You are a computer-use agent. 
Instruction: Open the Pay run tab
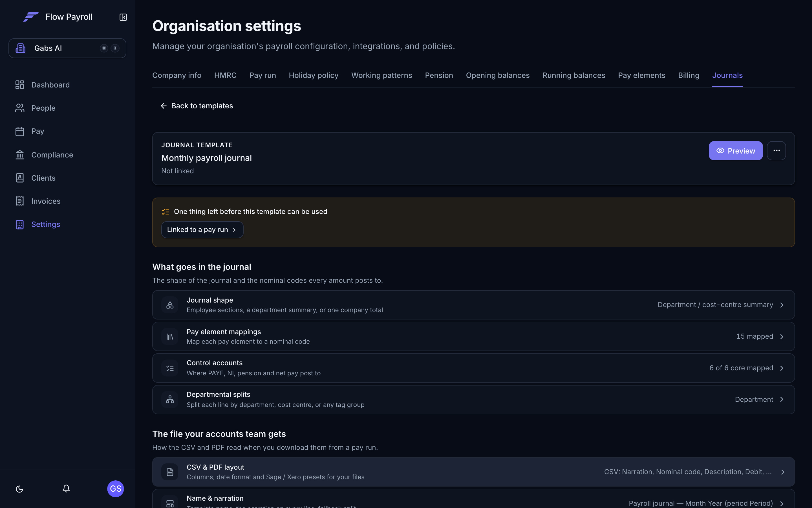point(263,75)
